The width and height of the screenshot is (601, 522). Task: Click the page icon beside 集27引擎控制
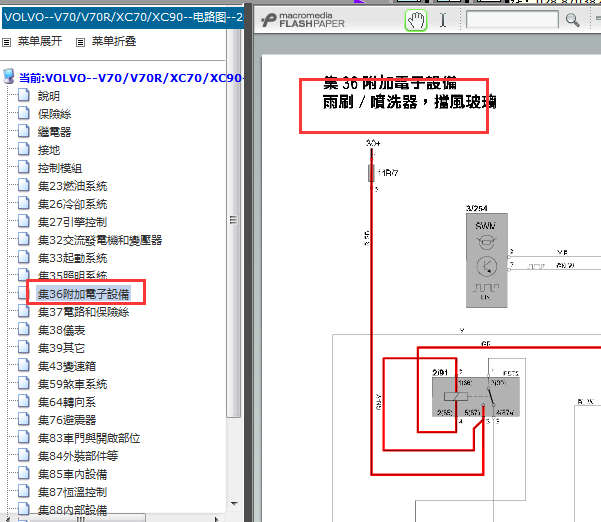(24, 221)
